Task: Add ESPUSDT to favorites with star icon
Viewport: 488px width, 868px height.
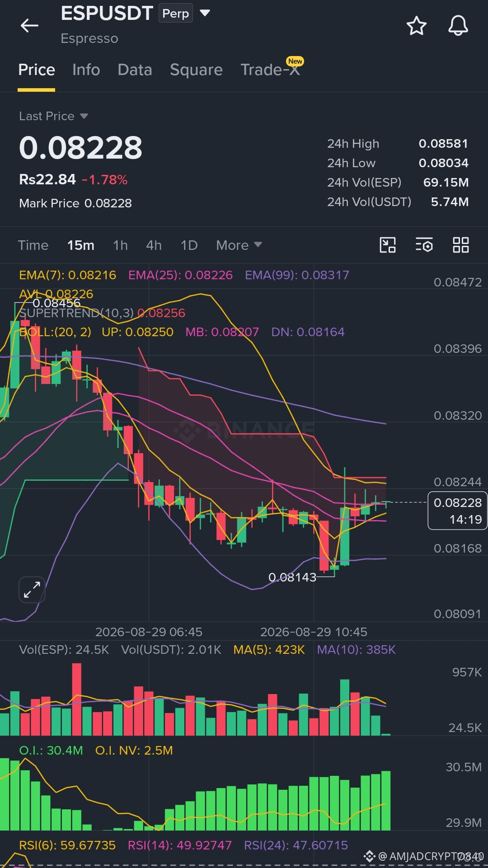Action: pyautogui.click(x=416, y=26)
